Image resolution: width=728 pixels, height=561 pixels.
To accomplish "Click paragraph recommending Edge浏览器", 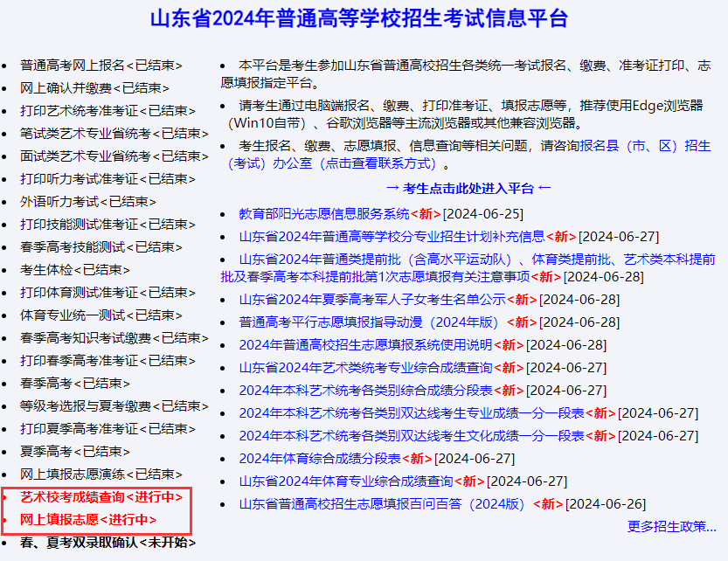I will click(466, 114).
